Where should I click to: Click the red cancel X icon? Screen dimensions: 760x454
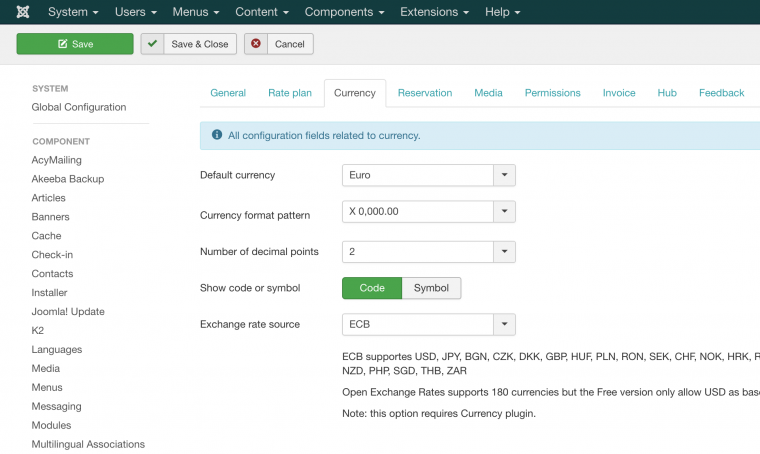pos(257,44)
